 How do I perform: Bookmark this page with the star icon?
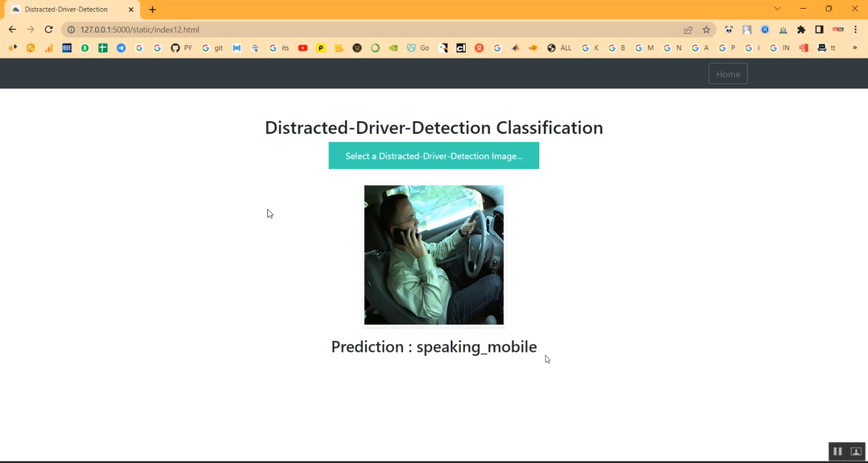tap(706, 30)
